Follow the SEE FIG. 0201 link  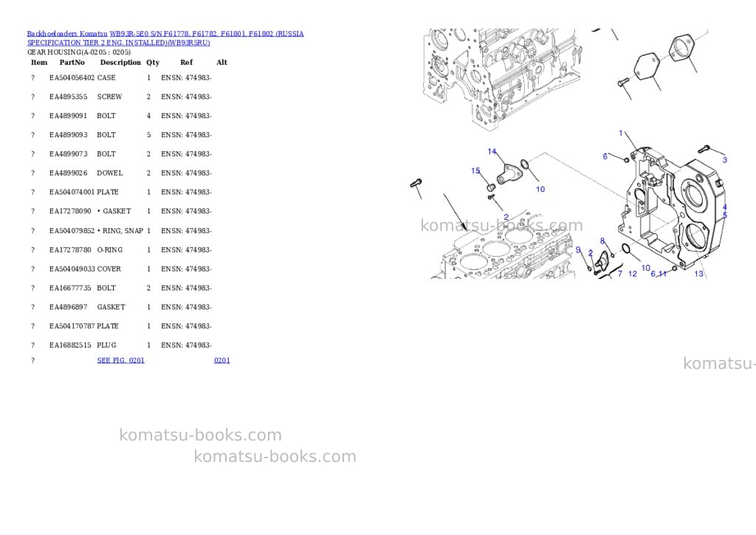click(x=120, y=360)
